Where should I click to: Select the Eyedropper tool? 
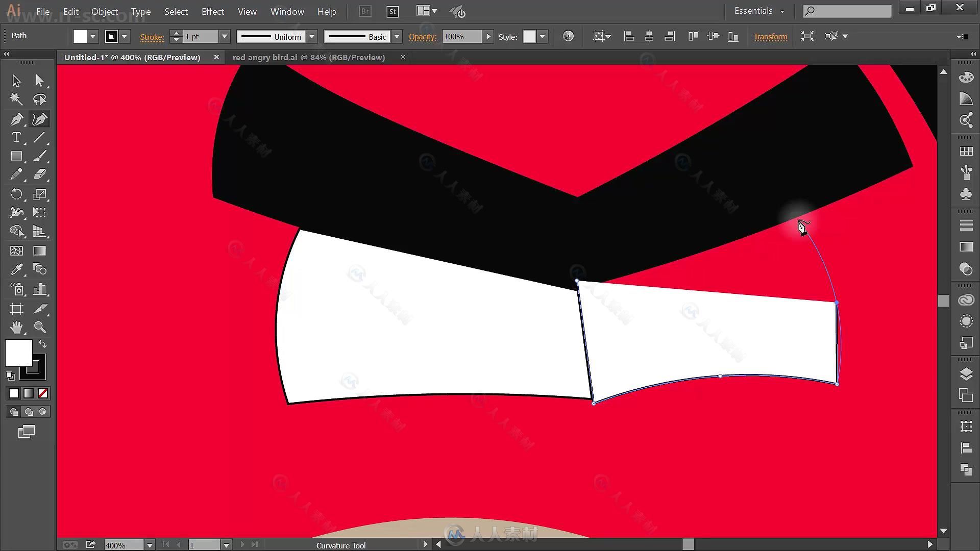[16, 269]
